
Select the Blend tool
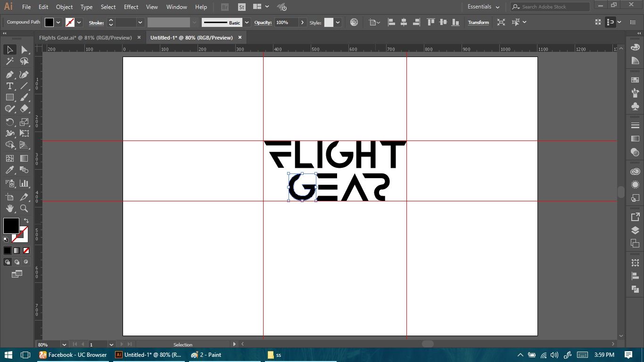click(24, 170)
